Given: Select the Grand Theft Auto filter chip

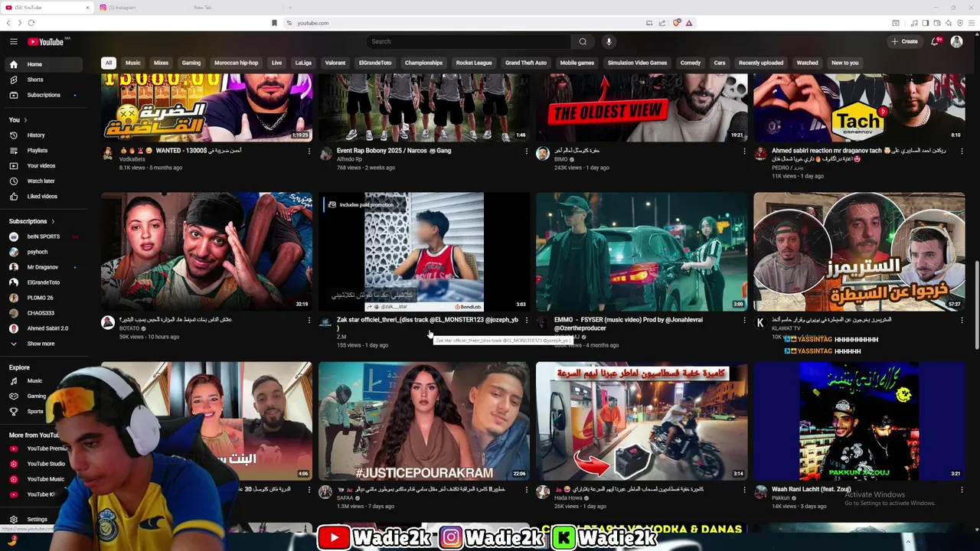Looking at the screenshot, I should coord(526,63).
